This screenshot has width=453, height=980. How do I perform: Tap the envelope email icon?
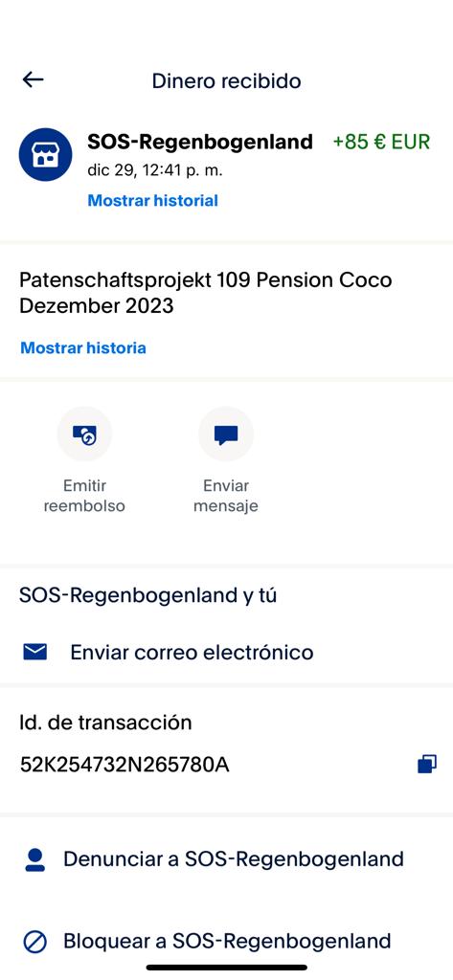pyautogui.click(x=35, y=653)
